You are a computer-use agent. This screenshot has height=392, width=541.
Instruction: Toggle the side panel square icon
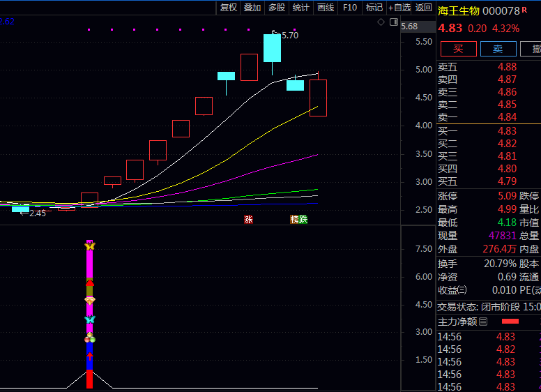pos(393,22)
